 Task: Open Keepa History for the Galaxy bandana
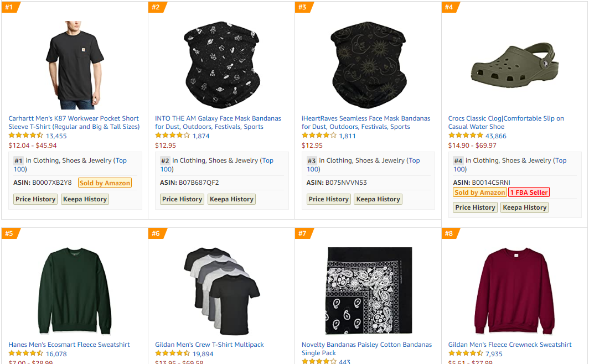point(231,199)
